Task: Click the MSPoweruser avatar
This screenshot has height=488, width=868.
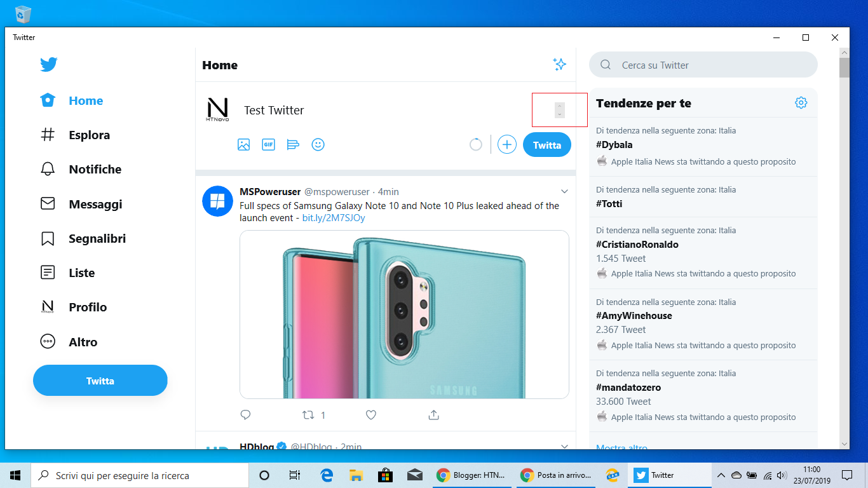Action: [x=217, y=201]
